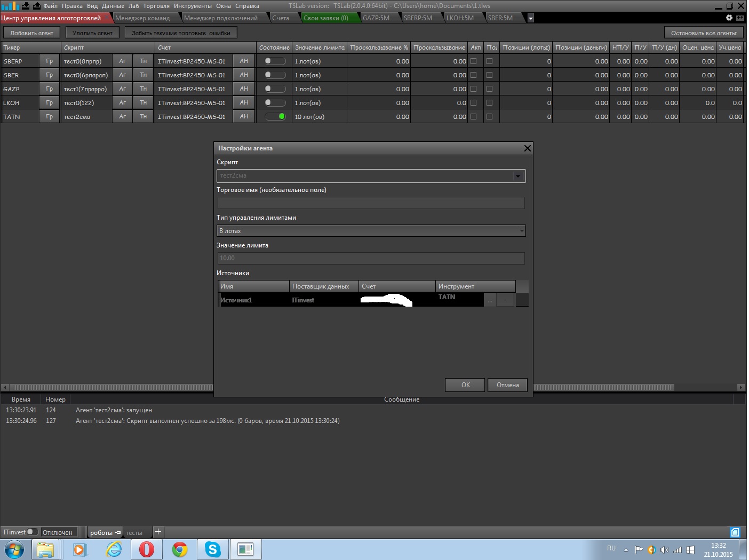Open Windows Explorer from the taskbar

(46, 549)
